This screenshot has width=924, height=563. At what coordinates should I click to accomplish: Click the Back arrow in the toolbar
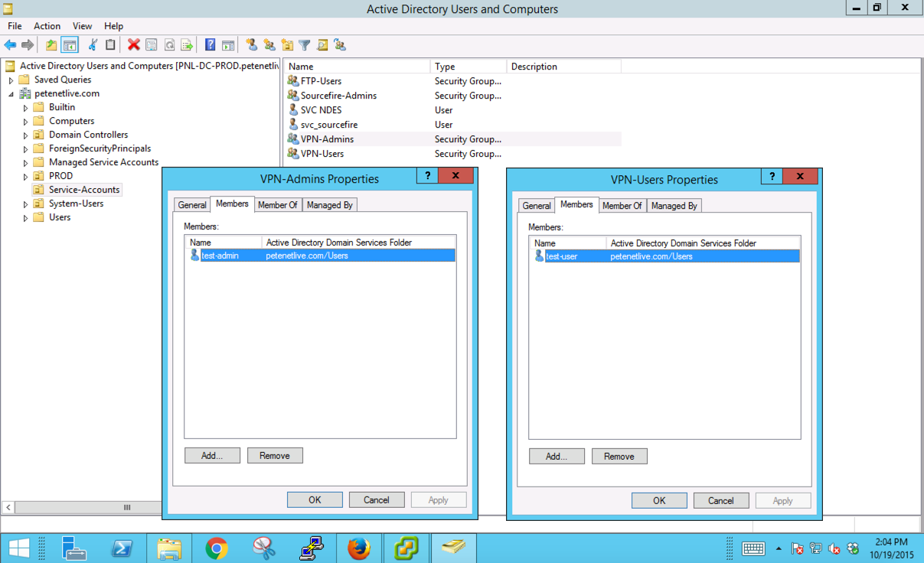10,45
